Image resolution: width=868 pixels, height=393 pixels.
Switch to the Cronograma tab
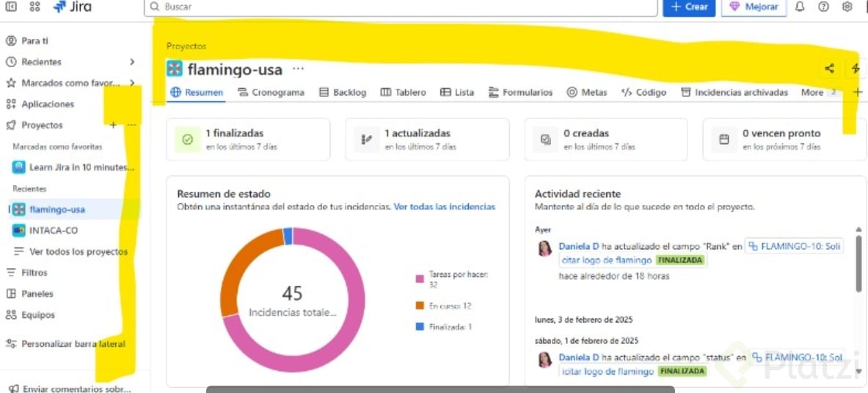271,93
